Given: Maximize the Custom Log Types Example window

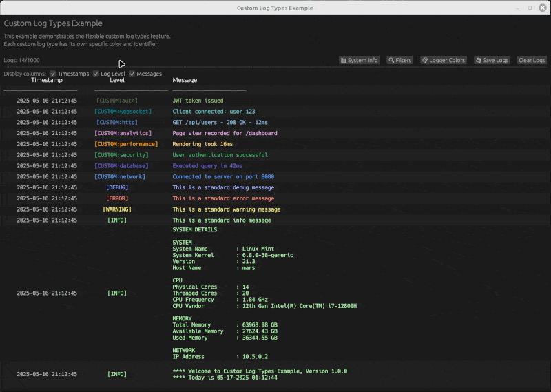Looking at the screenshot, I should [x=530, y=8].
